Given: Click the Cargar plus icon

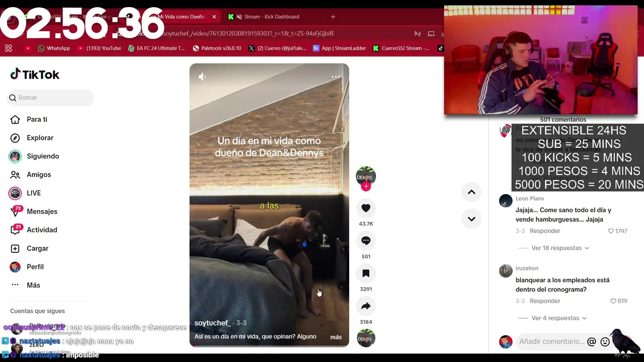Looking at the screenshot, I should (x=15, y=248).
